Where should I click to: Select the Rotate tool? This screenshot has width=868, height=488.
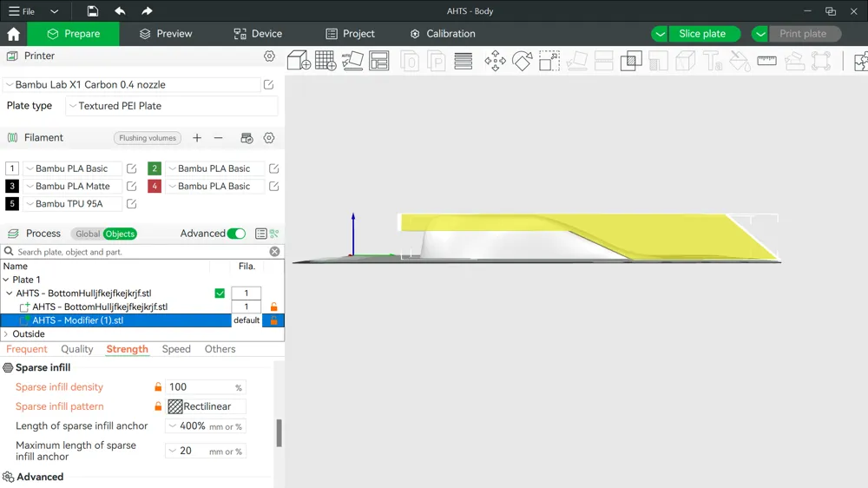(x=522, y=60)
